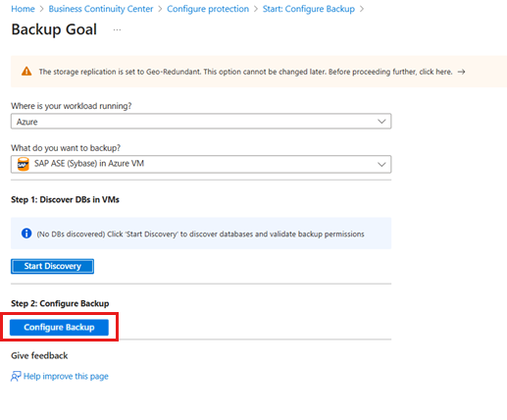Viewport: 507px width, 420px height.
Task: Click the arrow icon after 'click here'
Action: tap(461, 72)
